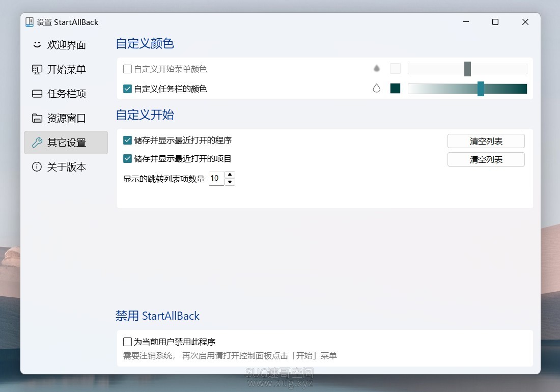560x392 pixels.
Task: Click the smiley icon beside 欢迎界面
Action: pyautogui.click(x=37, y=45)
